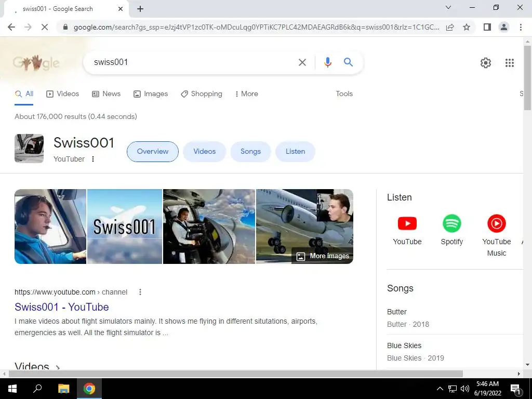Switch to the Images search tab
This screenshot has height=399, width=532.
click(x=151, y=94)
